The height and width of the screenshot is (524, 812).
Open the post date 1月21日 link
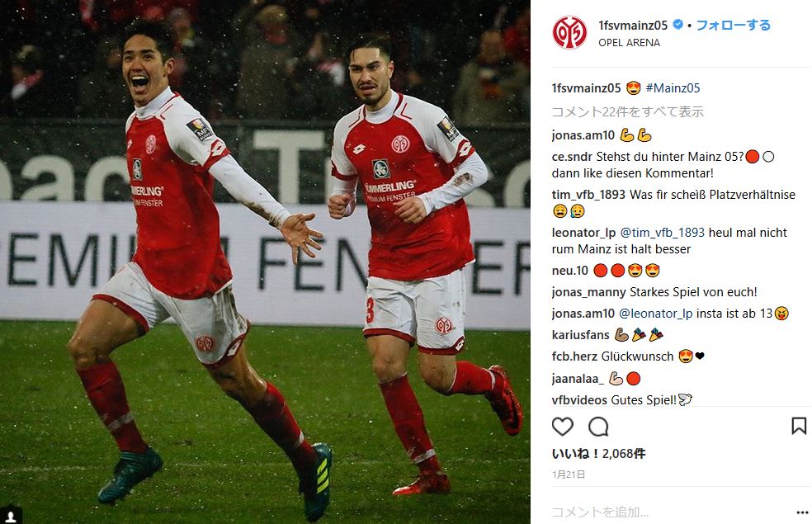569,474
